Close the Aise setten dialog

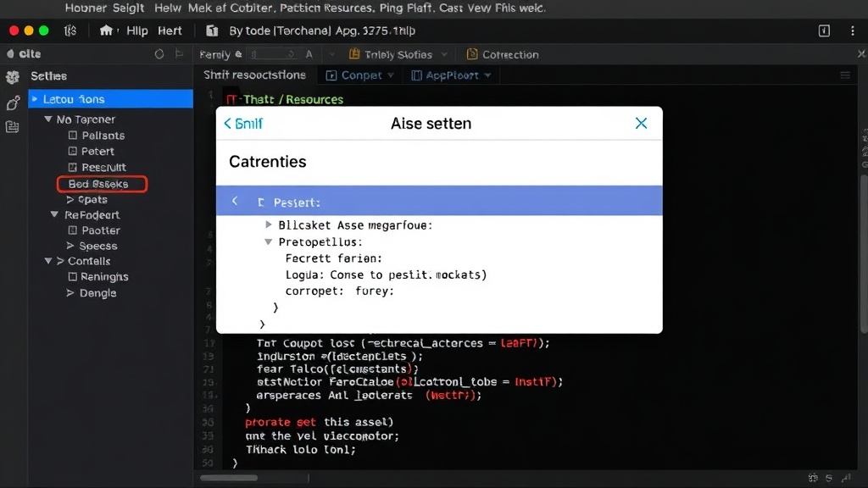(641, 124)
